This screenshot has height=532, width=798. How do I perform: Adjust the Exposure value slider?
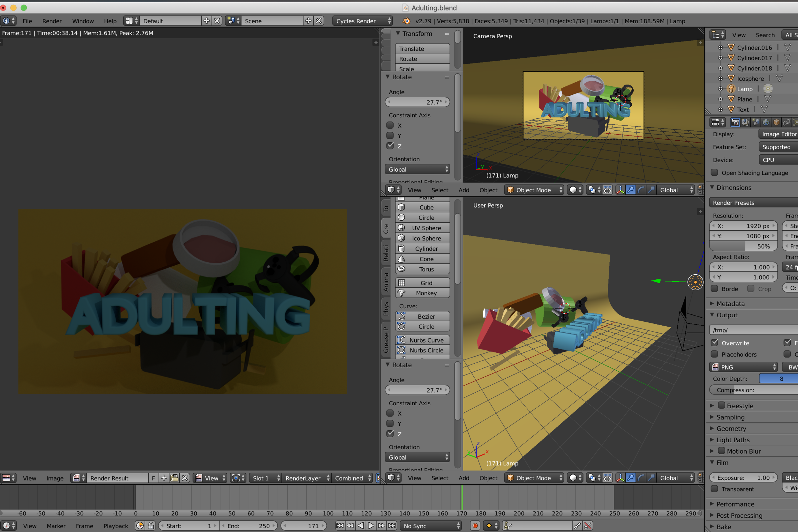pyautogui.click(x=743, y=477)
